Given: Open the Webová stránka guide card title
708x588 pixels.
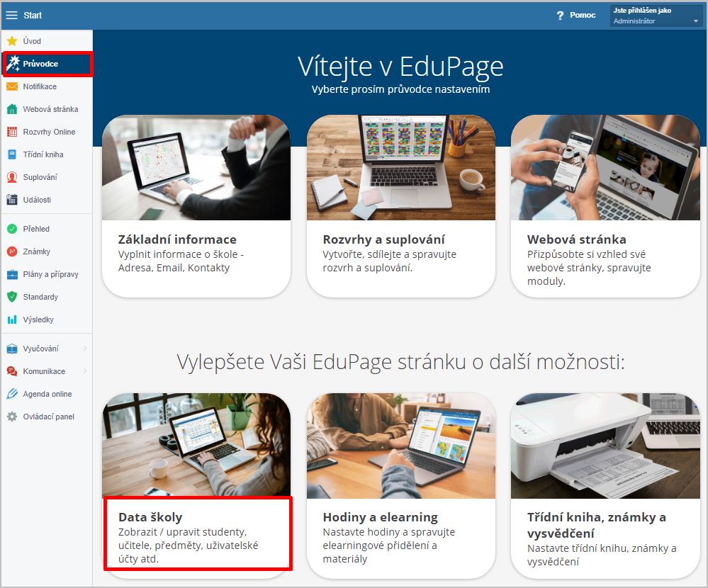Looking at the screenshot, I should tap(577, 239).
